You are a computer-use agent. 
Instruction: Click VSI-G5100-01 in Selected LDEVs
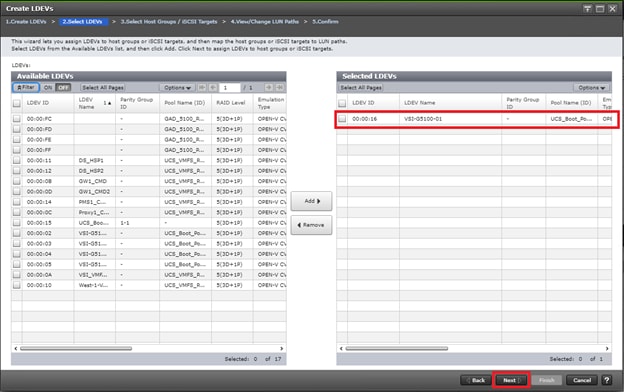(423, 119)
